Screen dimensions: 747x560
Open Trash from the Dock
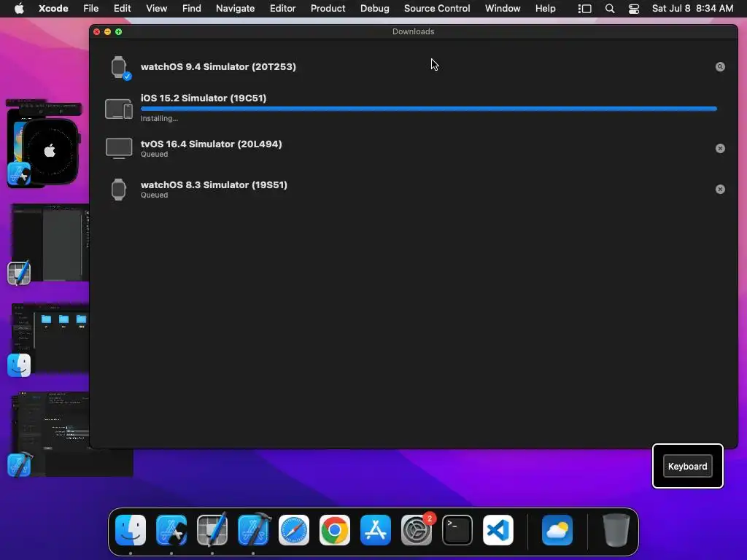pyautogui.click(x=616, y=530)
